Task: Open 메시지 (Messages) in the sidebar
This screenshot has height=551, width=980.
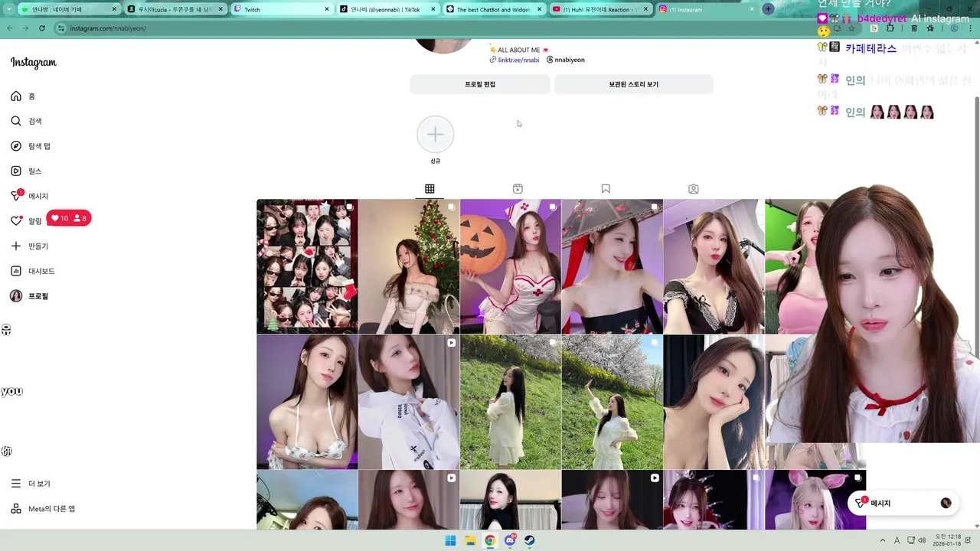Action: pos(29,196)
